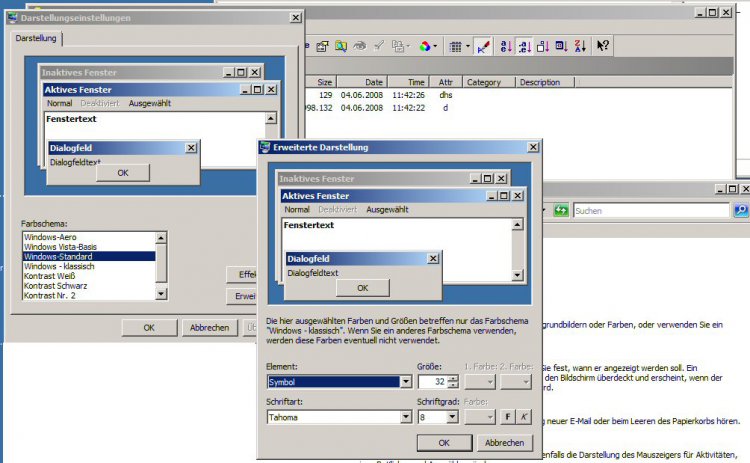Image resolution: width=750 pixels, height=463 pixels.
Task: Open the Schriftgrad font size dropdown
Action: click(x=453, y=416)
